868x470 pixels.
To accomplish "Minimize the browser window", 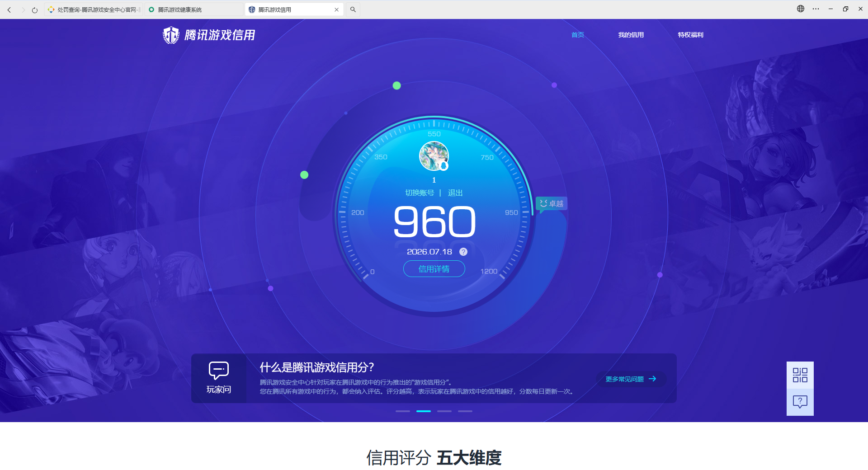I will pos(830,9).
